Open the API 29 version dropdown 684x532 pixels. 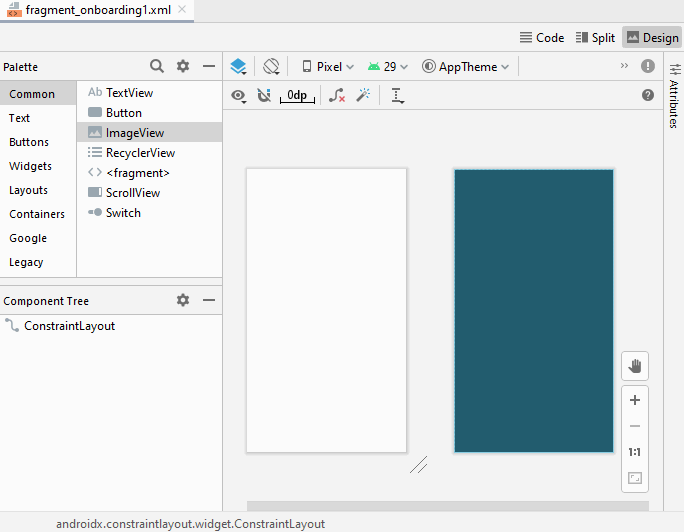click(388, 67)
